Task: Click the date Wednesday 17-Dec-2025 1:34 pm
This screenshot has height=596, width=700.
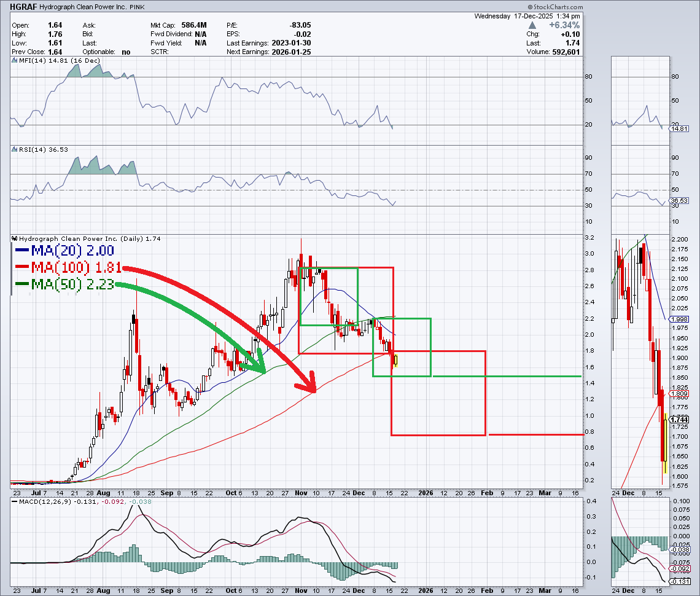Action: [x=527, y=16]
